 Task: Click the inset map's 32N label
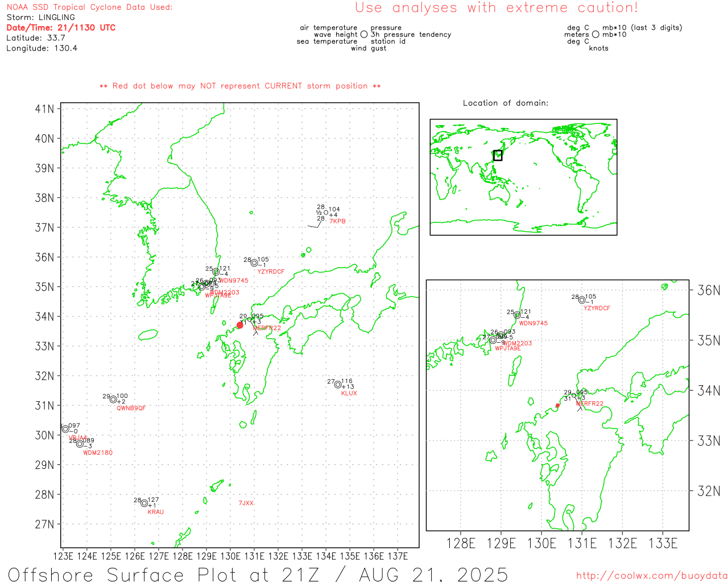tap(709, 491)
